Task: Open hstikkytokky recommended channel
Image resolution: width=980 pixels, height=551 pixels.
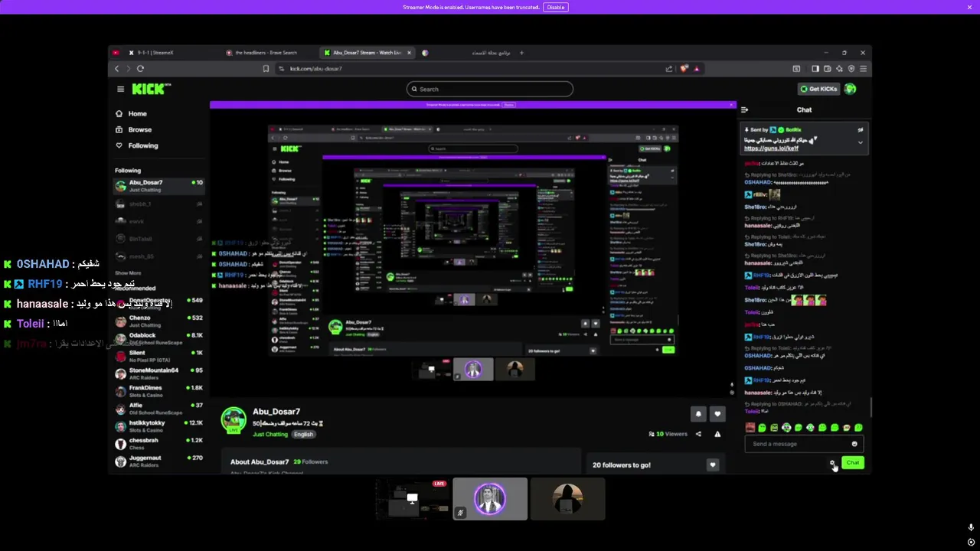Action: click(x=158, y=426)
